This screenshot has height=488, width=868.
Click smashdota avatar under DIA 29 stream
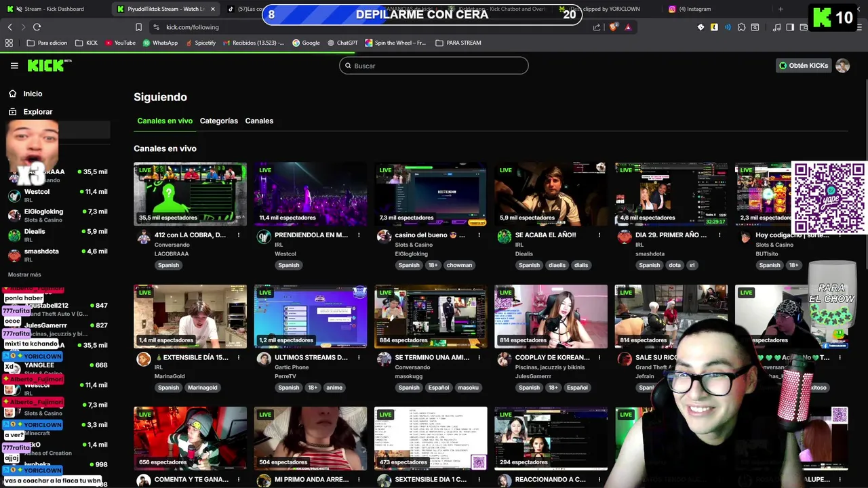coord(625,237)
